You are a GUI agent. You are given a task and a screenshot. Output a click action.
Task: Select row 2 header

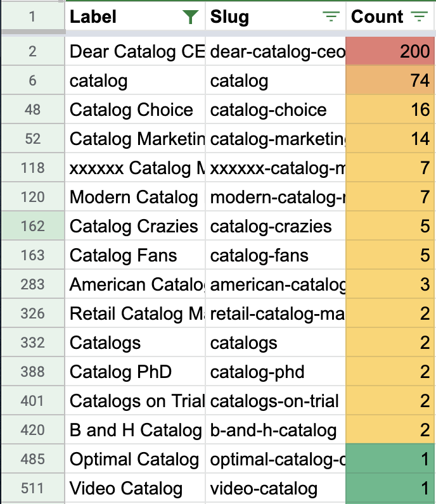(x=32, y=51)
